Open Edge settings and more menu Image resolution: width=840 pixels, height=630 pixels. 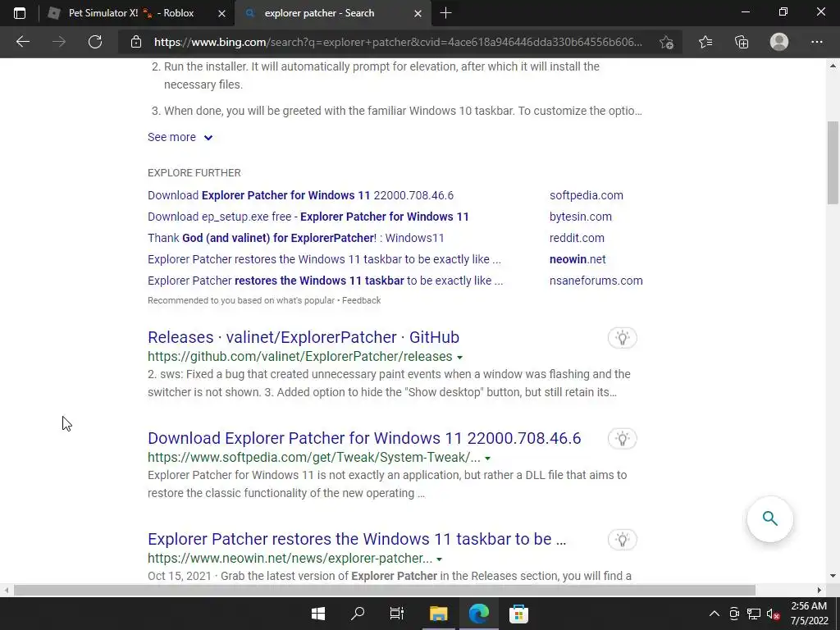click(816, 42)
